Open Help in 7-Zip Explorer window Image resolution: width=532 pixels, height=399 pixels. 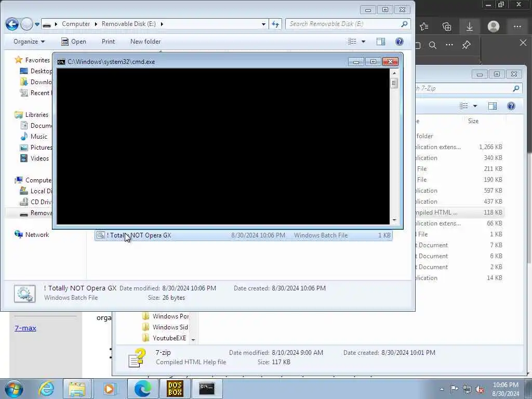[x=511, y=106]
